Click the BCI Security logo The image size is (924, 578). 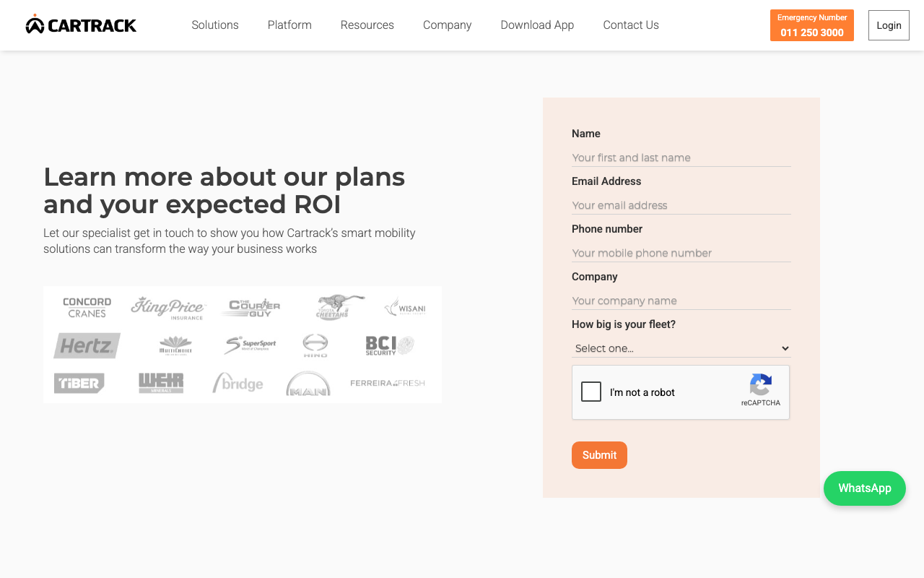point(390,345)
